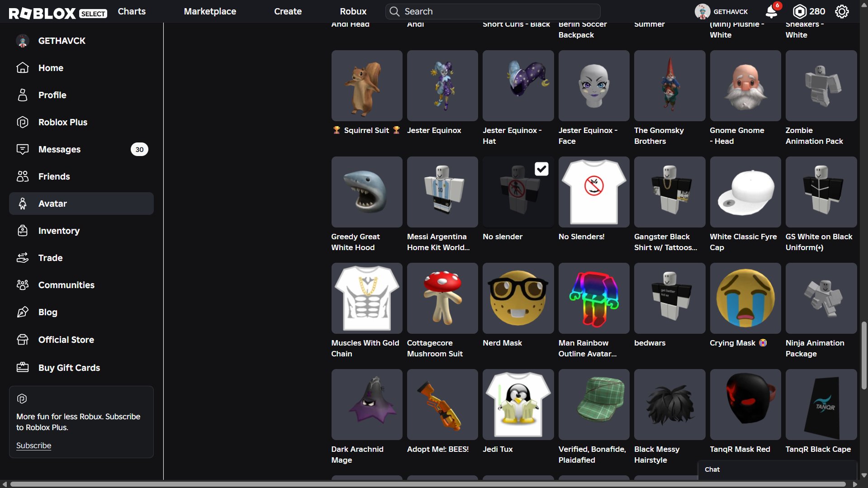Select the Cottagecore Mushroom Suit item
This screenshot has height=488, width=868.
pyautogui.click(x=442, y=298)
